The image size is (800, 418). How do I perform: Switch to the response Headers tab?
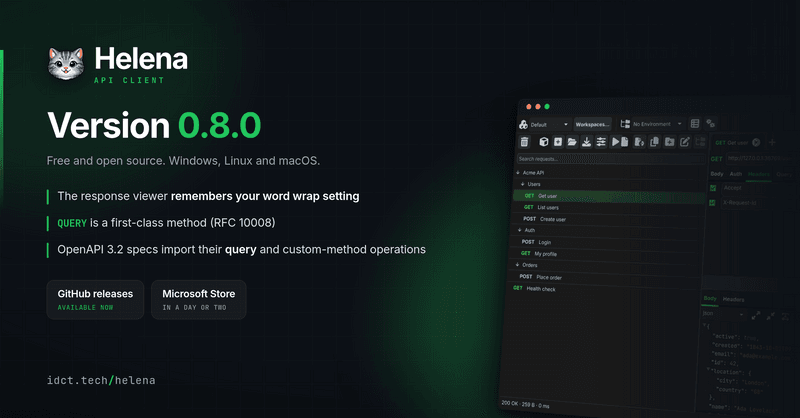[733, 300]
